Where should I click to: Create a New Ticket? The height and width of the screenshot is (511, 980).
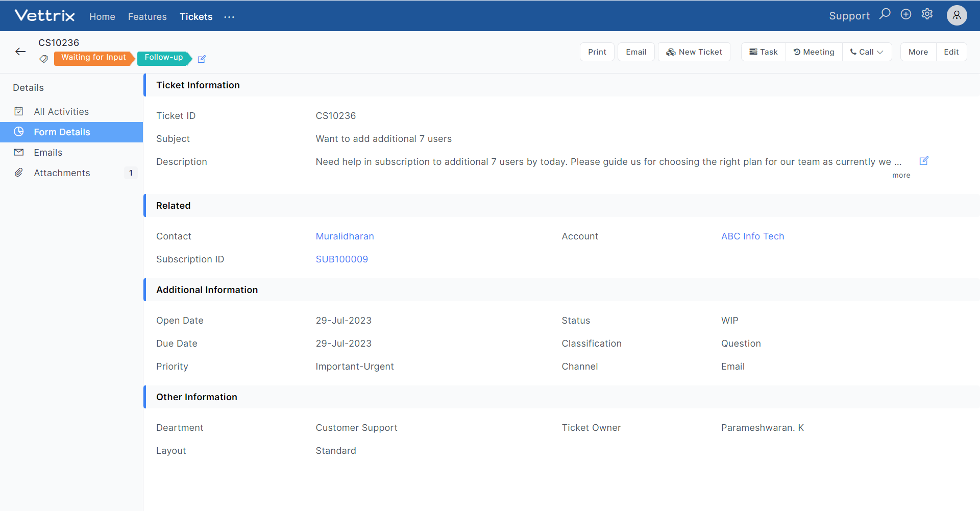pyautogui.click(x=694, y=52)
